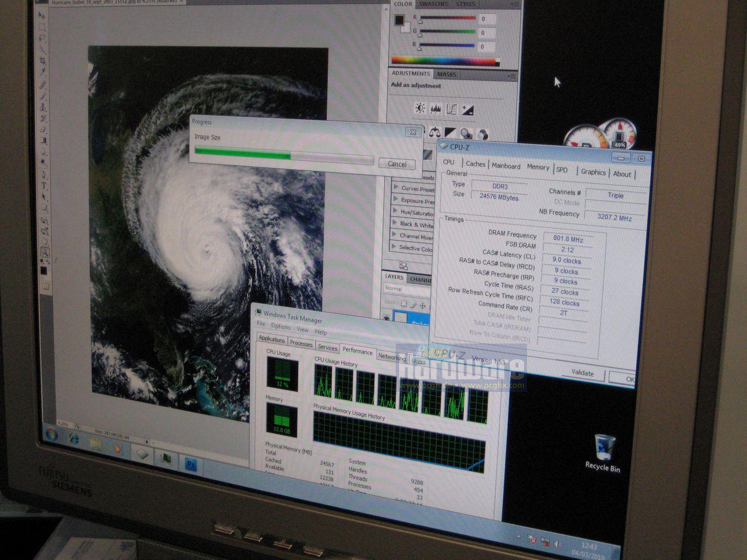Click the foreground color swatch in Color panel
Viewport: 747px width, 560px height.
point(400,20)
